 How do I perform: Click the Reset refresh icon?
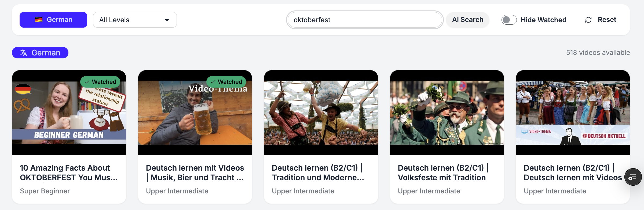[588, 20]
